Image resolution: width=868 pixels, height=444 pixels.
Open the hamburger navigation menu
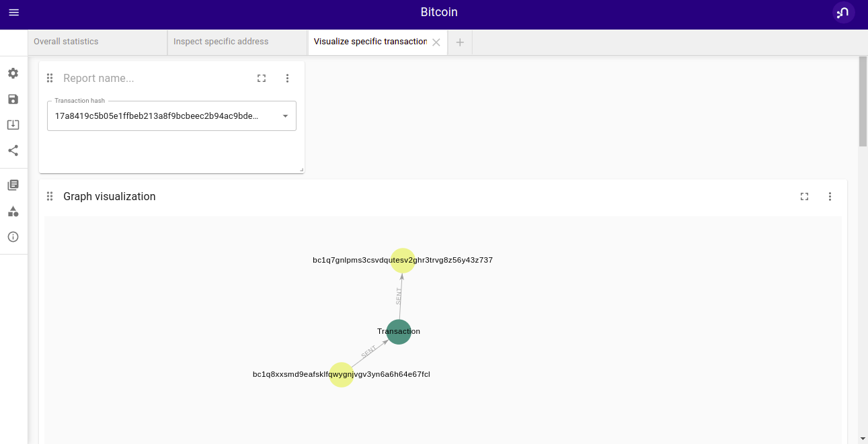[13, 12]
